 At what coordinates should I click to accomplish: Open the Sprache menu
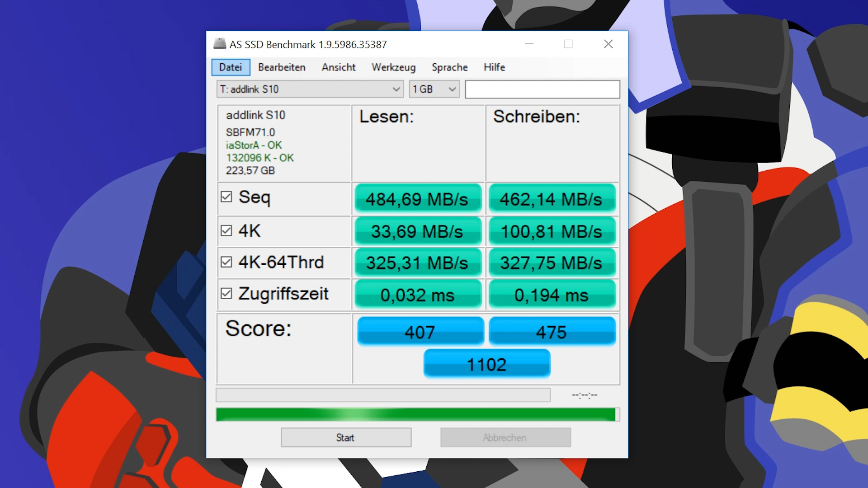449,67
